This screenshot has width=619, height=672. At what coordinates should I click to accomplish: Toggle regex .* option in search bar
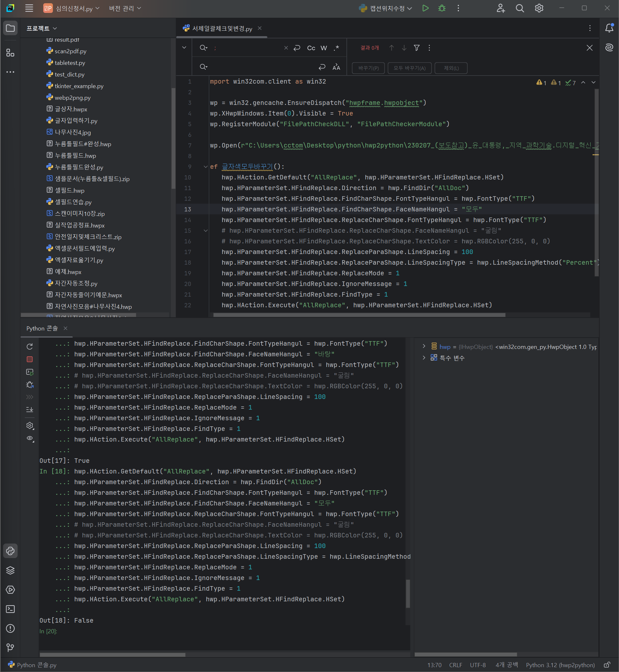pyautogui.click(x=336, y=48)
